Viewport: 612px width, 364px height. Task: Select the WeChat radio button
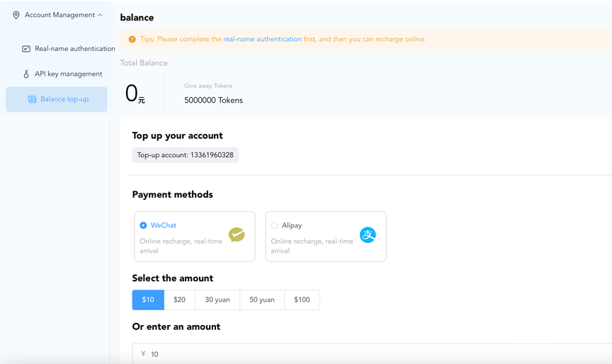143,225
